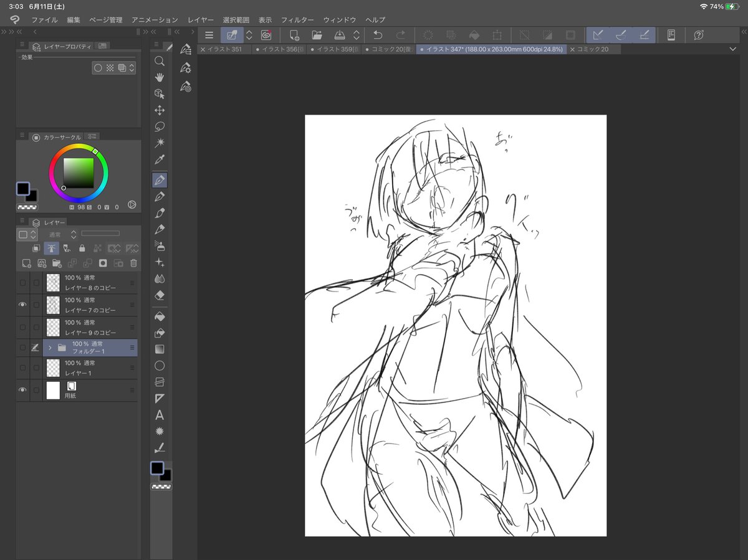Open the レイヤー menu
This screenshot has width=748, height=560.
point(201,20)
